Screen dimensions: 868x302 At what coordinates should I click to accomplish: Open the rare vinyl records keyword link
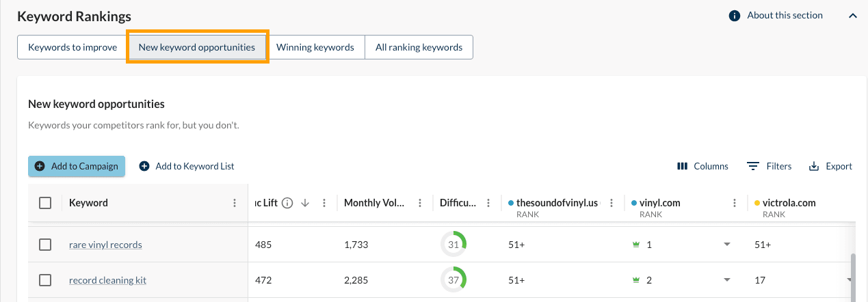point(105,245)
